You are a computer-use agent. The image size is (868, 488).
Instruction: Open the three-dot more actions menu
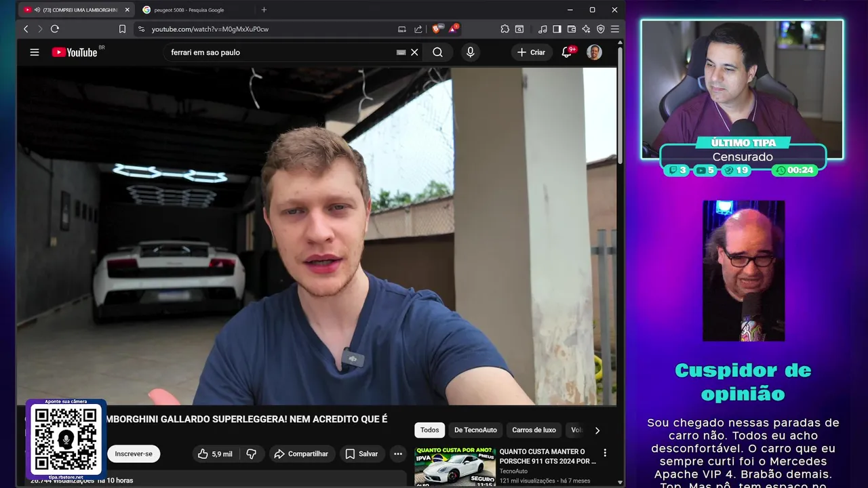click(x=398, y=453)
